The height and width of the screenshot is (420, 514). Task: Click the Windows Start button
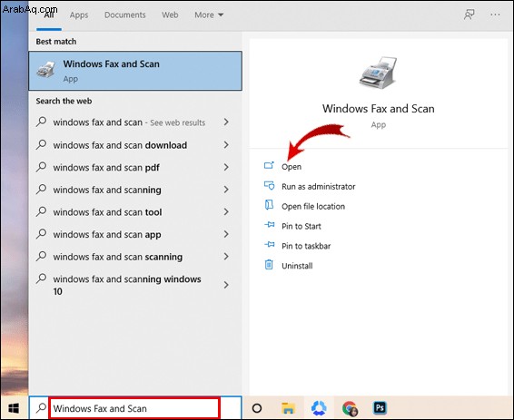coord(14,408)
